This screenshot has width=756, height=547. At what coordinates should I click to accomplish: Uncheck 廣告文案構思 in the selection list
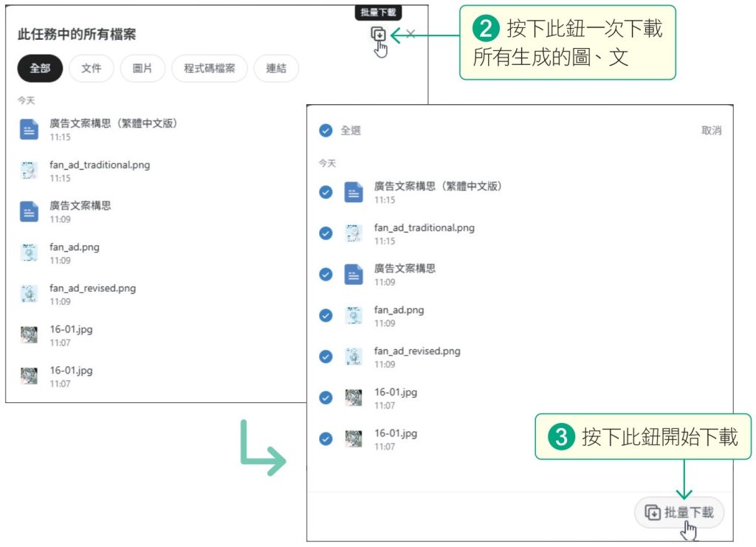tap(325, 274)
